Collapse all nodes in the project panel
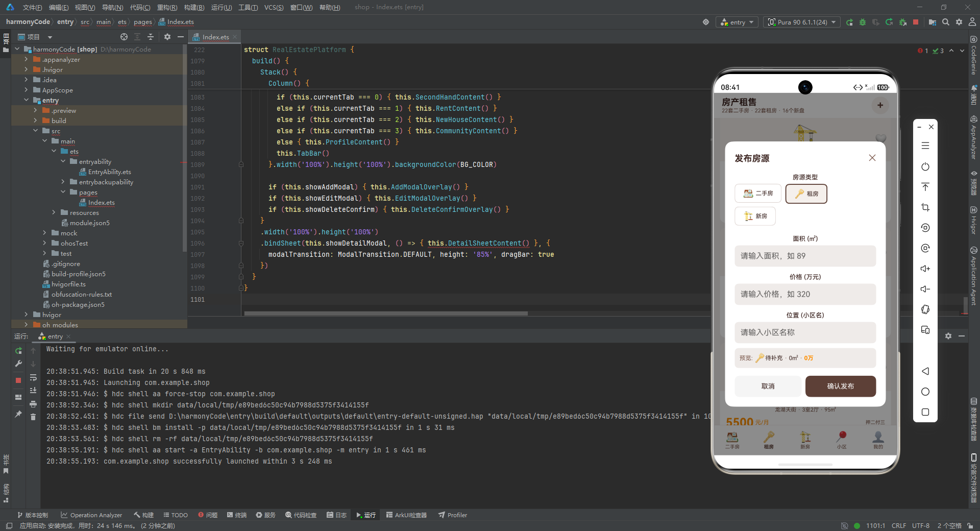The height and width of the screenshot is (531, 980). pos(151,37)
